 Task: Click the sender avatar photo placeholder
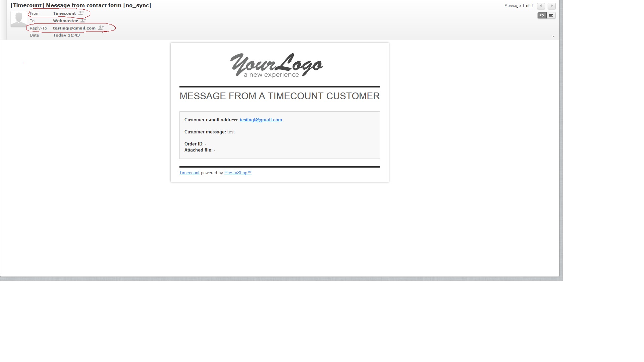[18, 19]
